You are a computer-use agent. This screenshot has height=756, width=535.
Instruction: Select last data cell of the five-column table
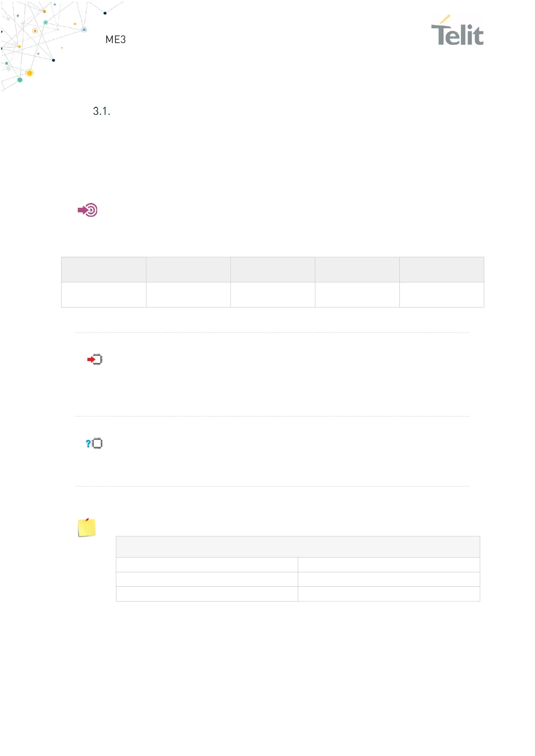(442, 294)
